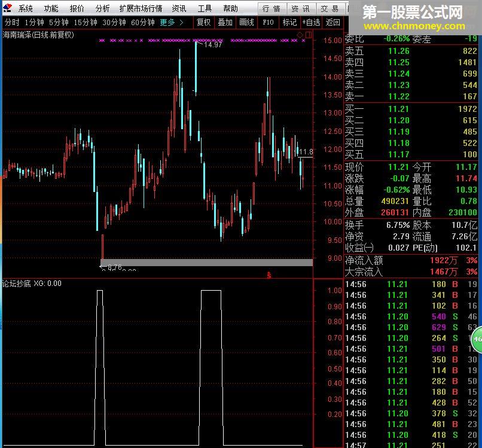This screenshot has height=448, width=482.
Task: Click the 卖一 row at 11.22
Action: 411,96
